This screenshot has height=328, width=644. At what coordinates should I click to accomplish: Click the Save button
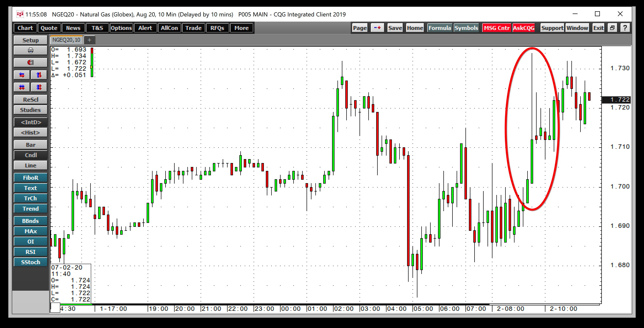(395, 28)
